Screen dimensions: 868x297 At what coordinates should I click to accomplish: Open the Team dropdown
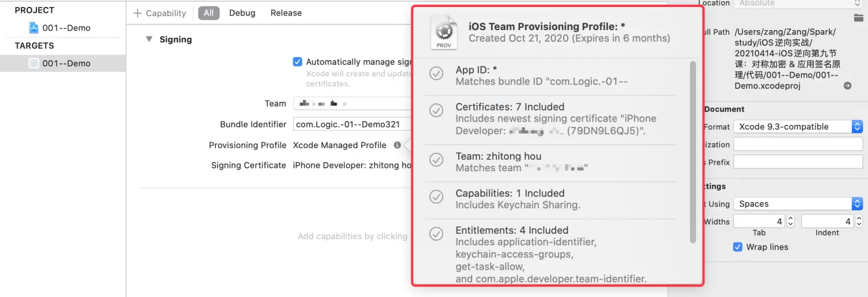point(352,103)
